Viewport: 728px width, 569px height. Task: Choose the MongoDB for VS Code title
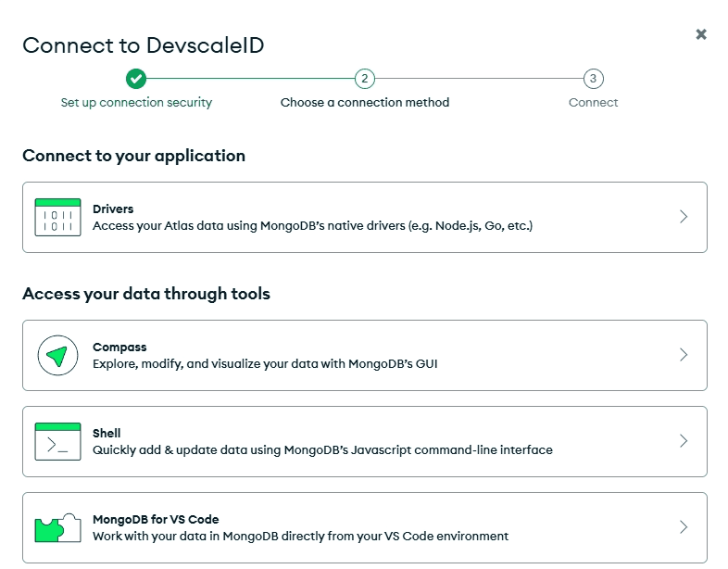pos(156,519)
